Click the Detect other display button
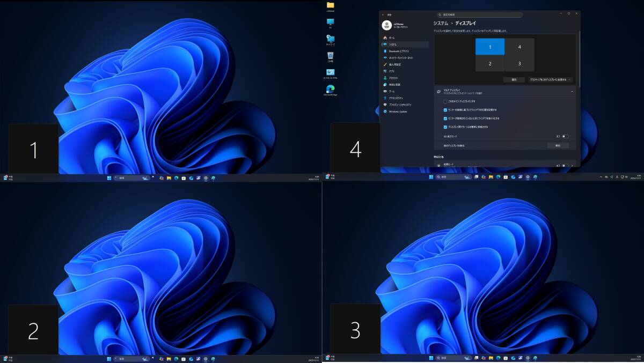Image resolution: width=644 pixels, height=363 pixels. click(558, 145)
